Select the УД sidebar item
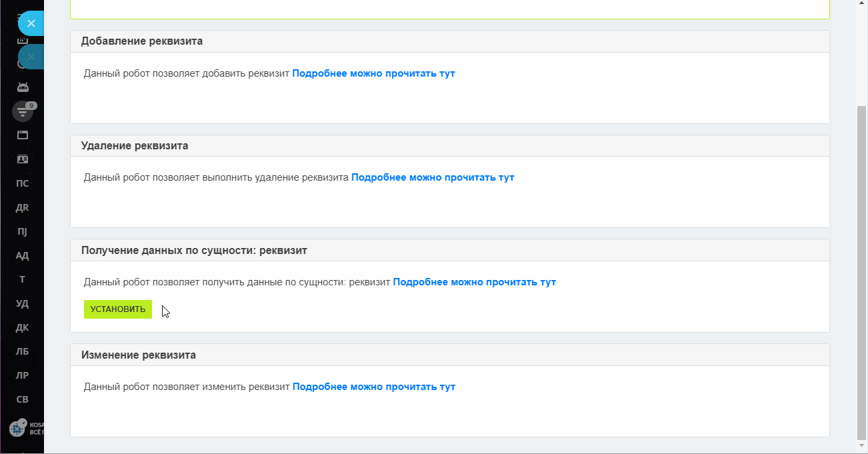868x454 pixels. tap(22, 303)
